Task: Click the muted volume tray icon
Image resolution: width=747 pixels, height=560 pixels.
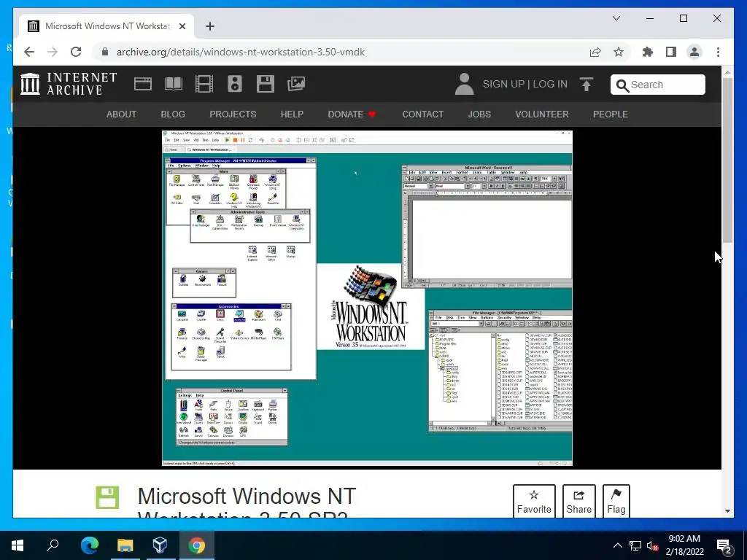Action: point(653,545)
